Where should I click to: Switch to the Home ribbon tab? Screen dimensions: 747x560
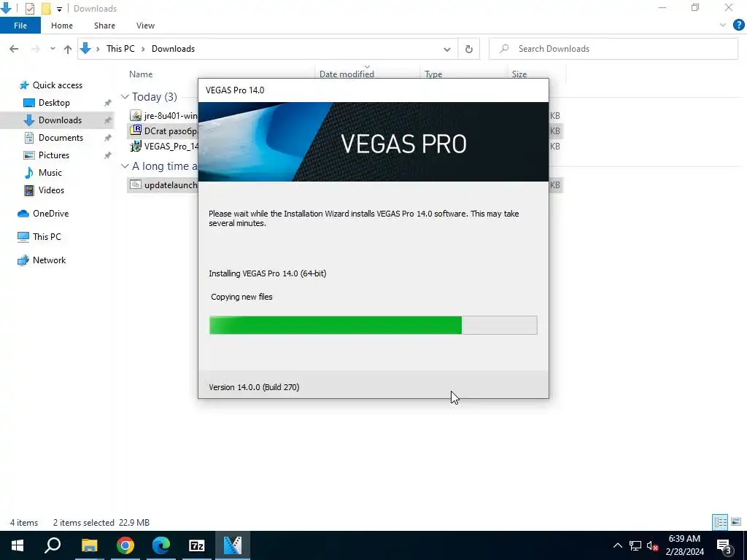pos(62,26)
